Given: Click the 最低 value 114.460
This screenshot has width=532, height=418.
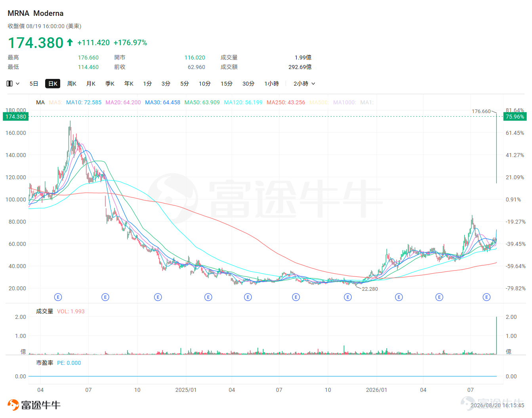Looking at the screenshot, I should pos(88,67).
